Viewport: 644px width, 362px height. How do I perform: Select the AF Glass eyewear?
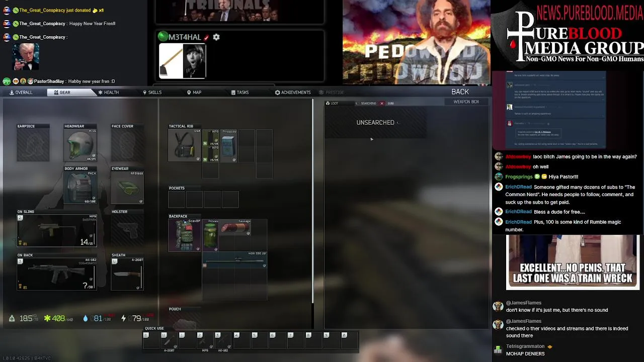click(x=127, y=188)
